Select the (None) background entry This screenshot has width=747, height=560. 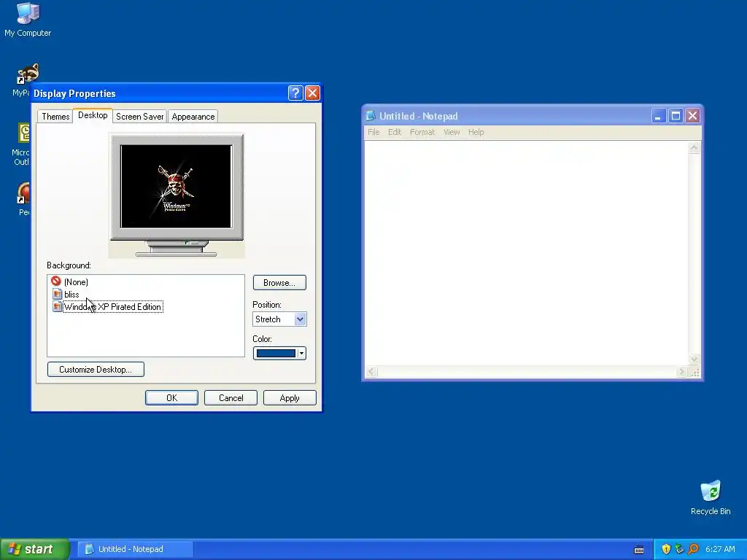(x=76, y=282)
